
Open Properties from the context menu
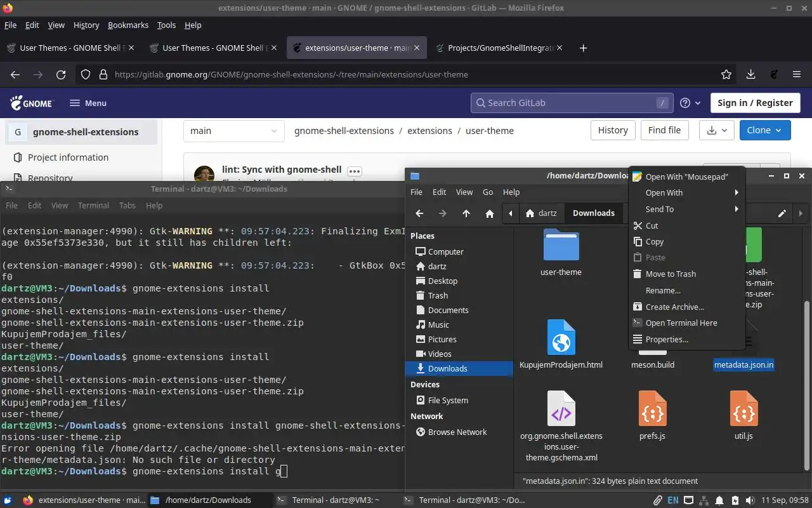pyautogui.click(x=686, y=339)
